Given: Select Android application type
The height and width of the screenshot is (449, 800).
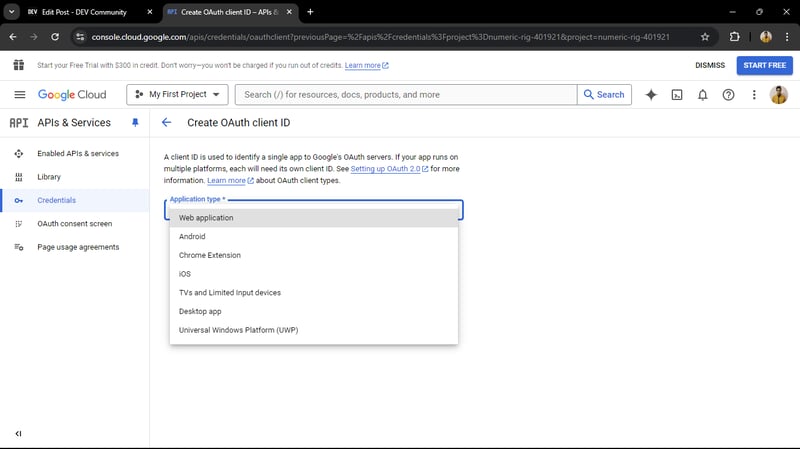Looking at the screenshot, I should coord(313,237).
